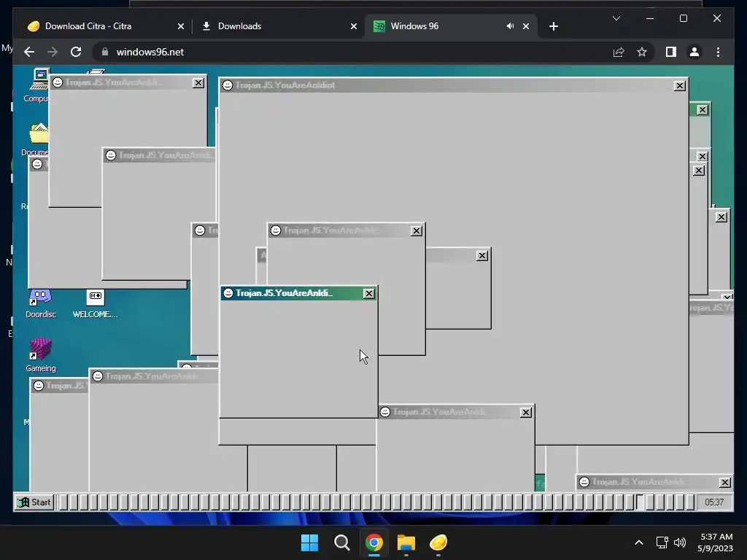Viewport: 747px width, 560px height.
Task: Open Windows 11 Start button
Action: click(x=309, y=542)
